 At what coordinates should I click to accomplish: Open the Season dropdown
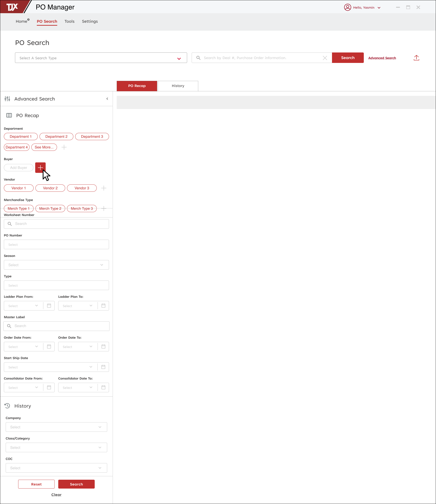click(57, 265)
